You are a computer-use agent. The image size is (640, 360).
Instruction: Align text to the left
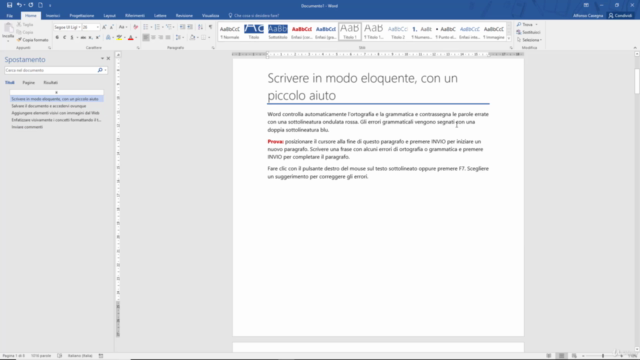[146, 38]
